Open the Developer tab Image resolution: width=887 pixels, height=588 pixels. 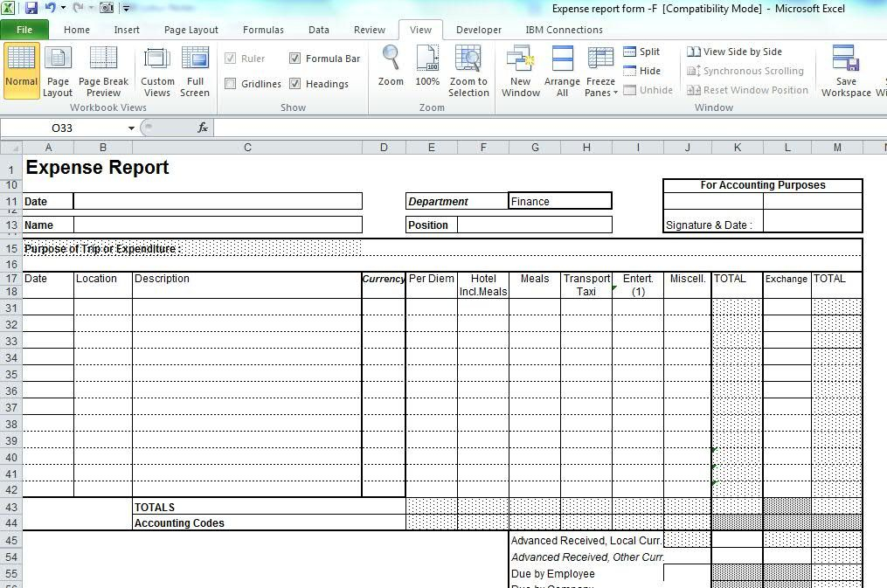pos(479,30)
